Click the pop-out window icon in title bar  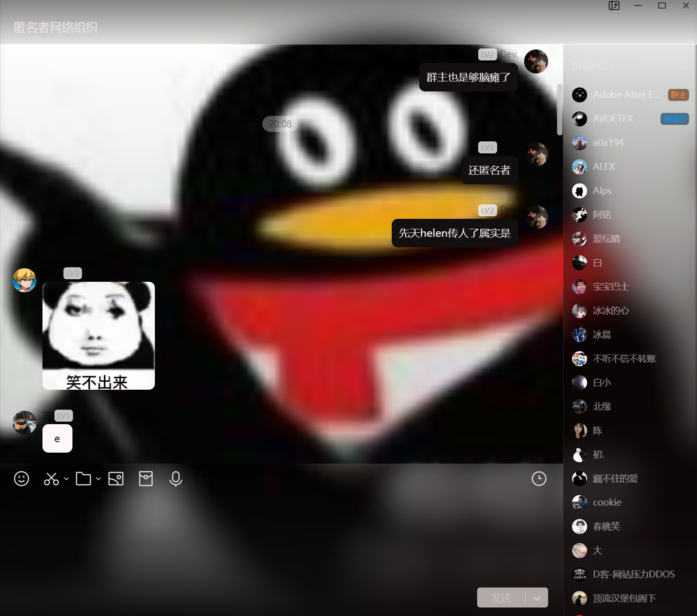click(x=614, y=5)
